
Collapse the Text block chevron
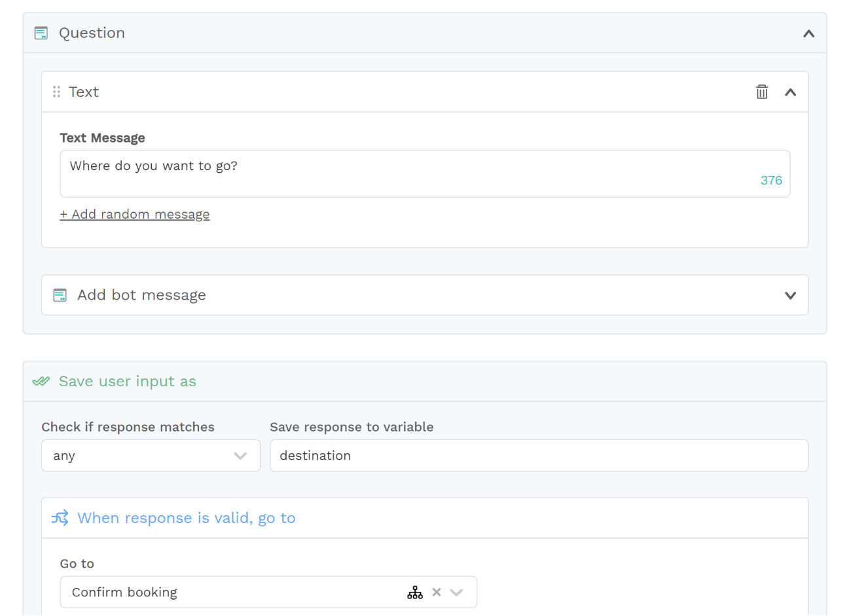tap(790, 92)
